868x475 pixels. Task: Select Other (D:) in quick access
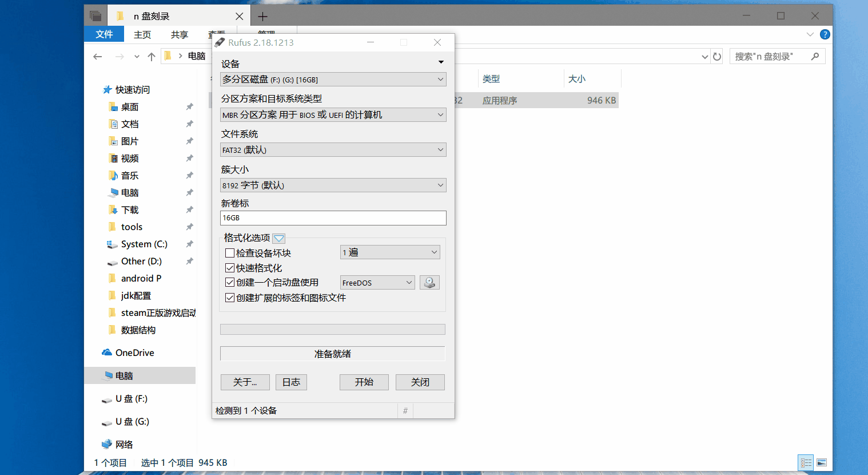pyautogui.click(x=141, y=261)
